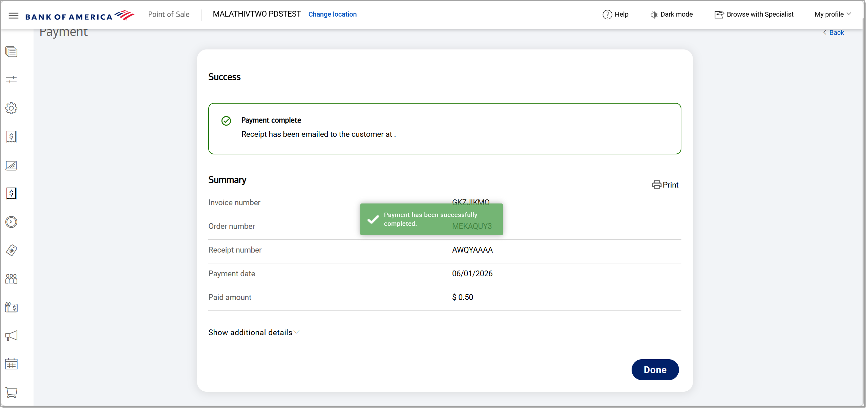This screenshot has width=868, height=410.
Task: Click the Point of Sale header text
Action: pyautogui.click(x=169, y=14)
